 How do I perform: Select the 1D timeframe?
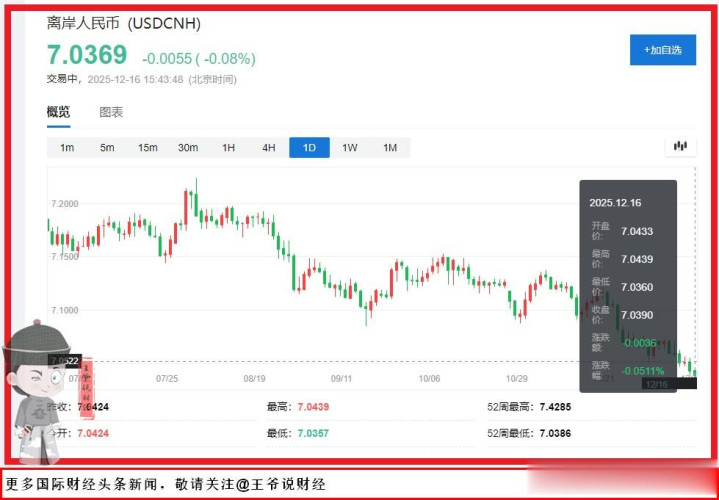[310, 148]
